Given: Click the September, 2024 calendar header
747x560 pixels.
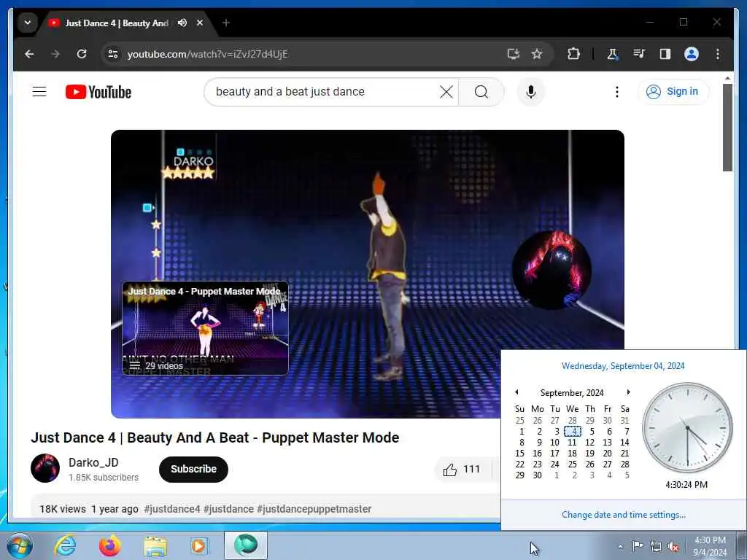Looking at the screenshot, I should pyautogui.click(x=572, y=393).
